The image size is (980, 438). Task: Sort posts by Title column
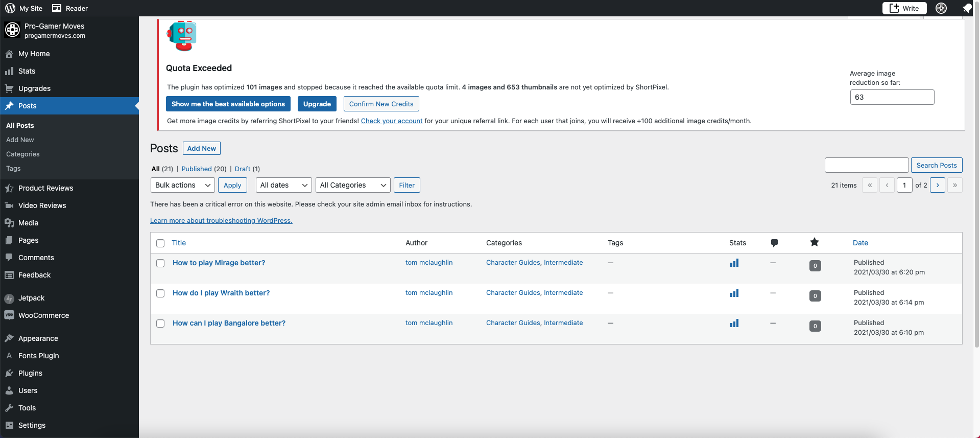[179, 243]
